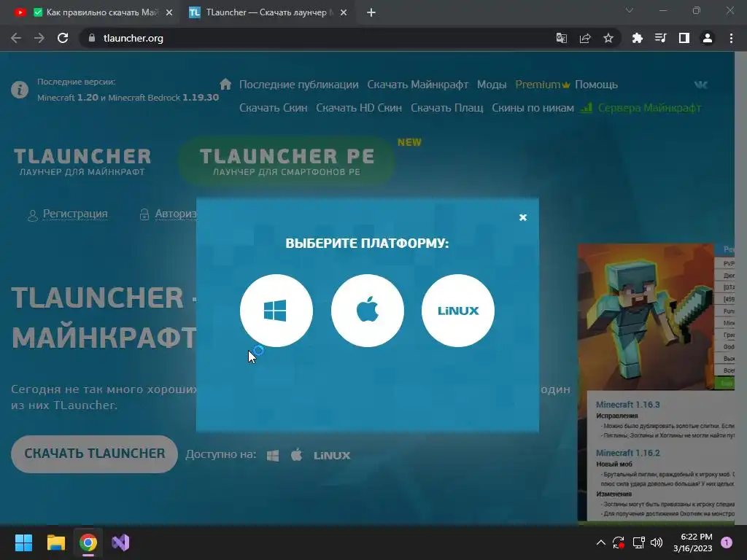Click the TLauncher PE button
This screenshot has height=560, width=747.
coord(286,161)
